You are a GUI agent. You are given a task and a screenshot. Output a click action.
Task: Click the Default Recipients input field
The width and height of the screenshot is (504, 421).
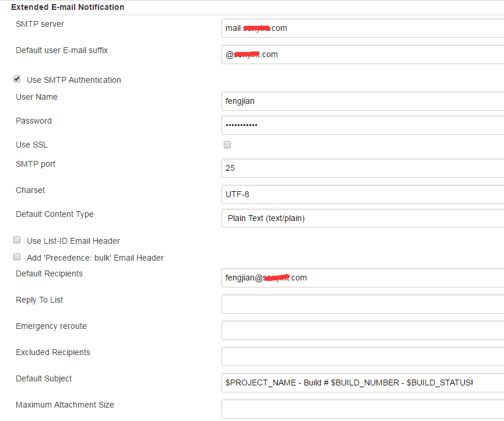[362, 278]
